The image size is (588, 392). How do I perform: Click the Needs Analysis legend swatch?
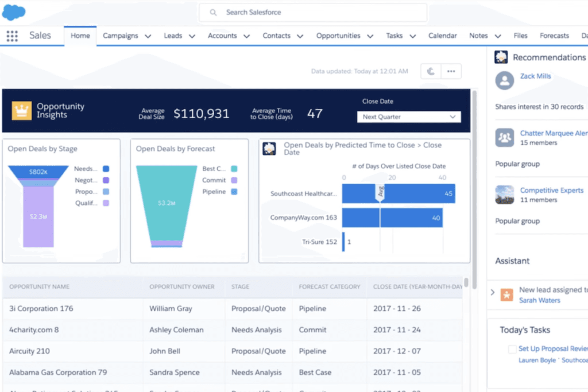[106, 169]
